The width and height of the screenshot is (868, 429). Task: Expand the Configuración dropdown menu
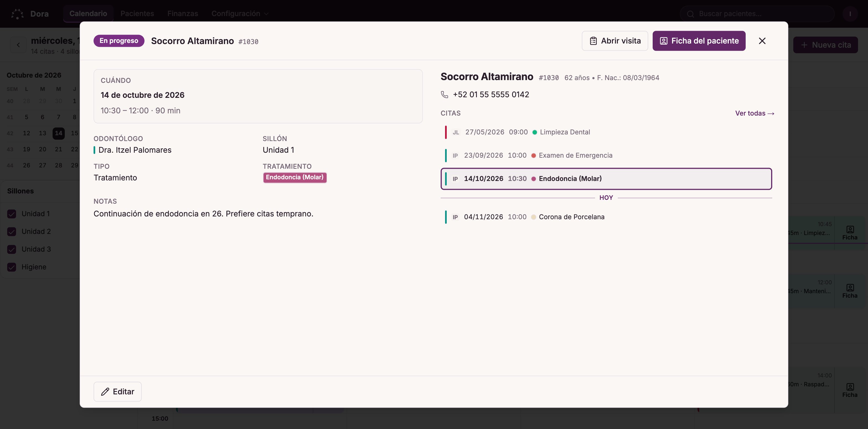[x=240, y=14]
